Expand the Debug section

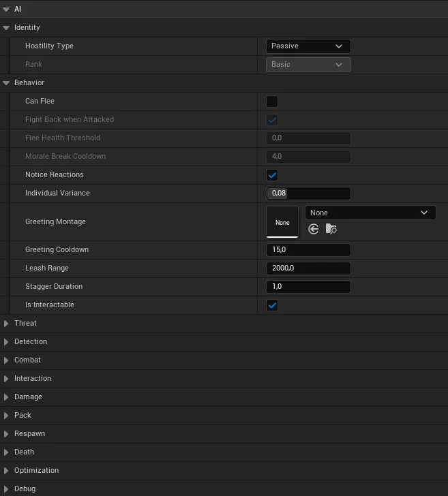click(6, 489)
